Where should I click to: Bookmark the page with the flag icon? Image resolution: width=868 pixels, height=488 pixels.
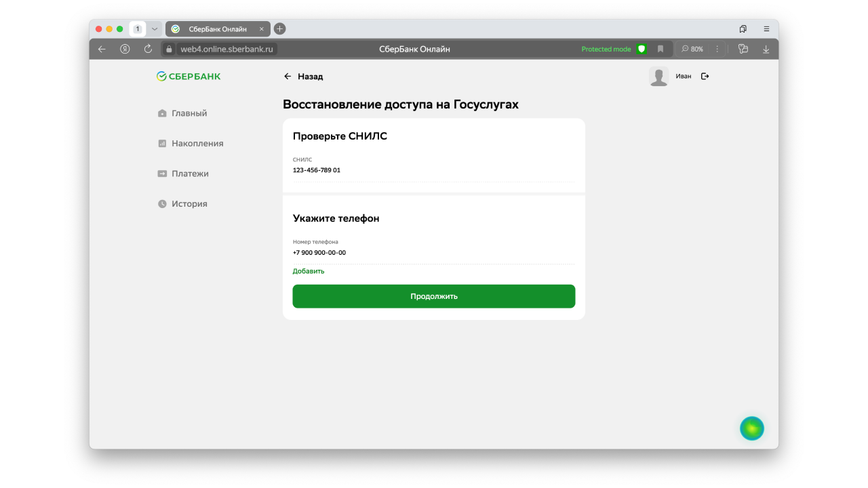coord(660,49)
